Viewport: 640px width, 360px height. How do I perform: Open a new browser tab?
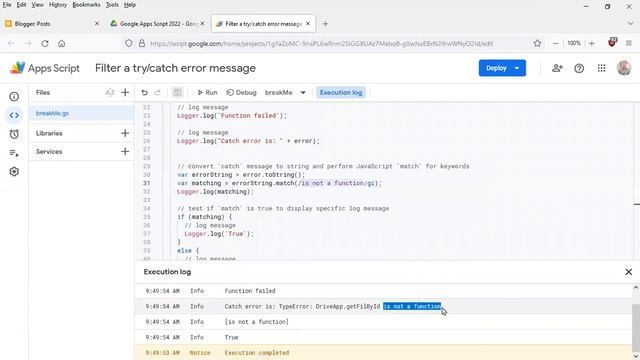pos(325,24)
